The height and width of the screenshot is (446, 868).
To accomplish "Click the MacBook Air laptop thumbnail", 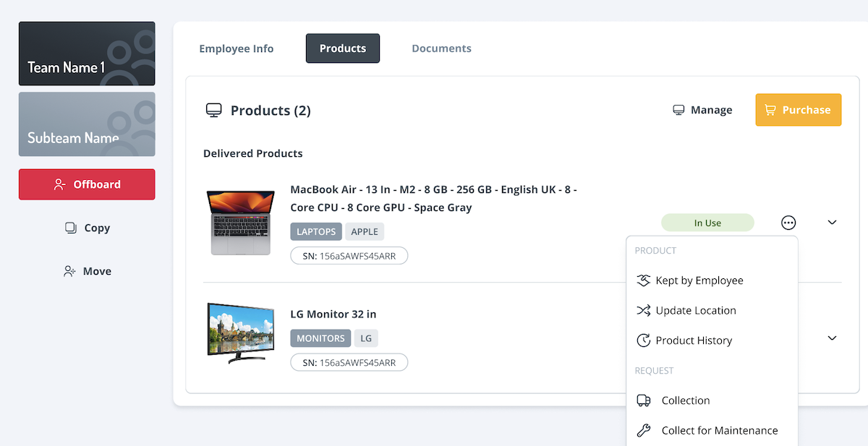I will 241,223.
